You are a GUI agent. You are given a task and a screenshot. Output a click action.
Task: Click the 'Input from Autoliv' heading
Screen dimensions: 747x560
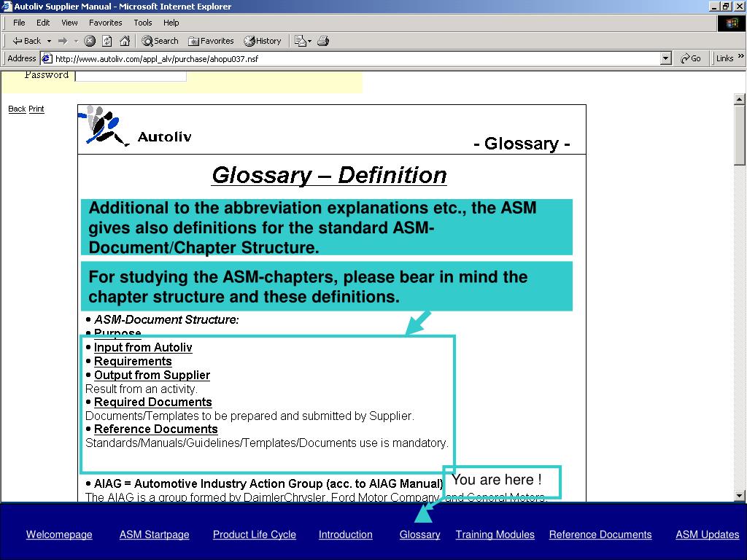pos(143,348)
